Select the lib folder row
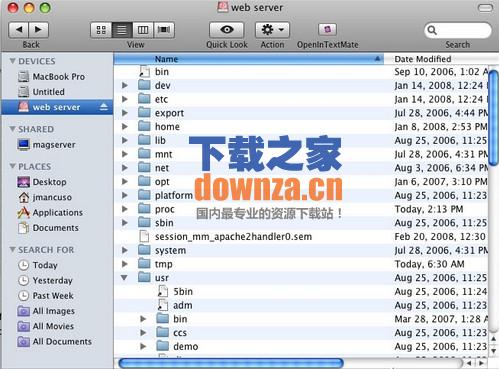499x369 pixels. 301,140
